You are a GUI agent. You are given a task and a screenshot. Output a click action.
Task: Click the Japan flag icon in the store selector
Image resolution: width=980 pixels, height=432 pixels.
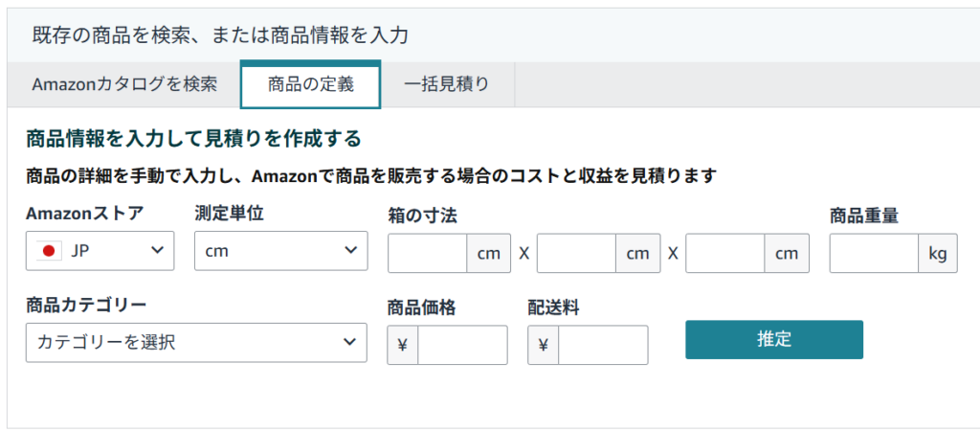[49, 251]
